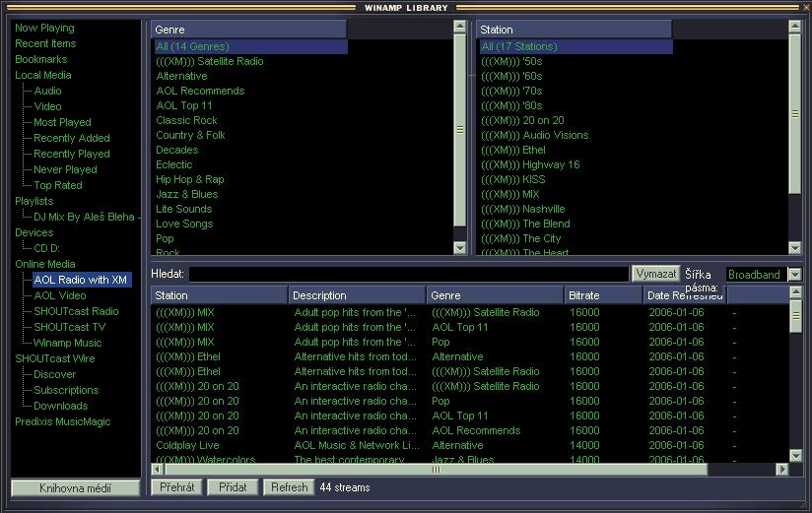Select the Country & Folk genre
The width and height of the screenshot is (812, 513).
click(x=190, y=135)
